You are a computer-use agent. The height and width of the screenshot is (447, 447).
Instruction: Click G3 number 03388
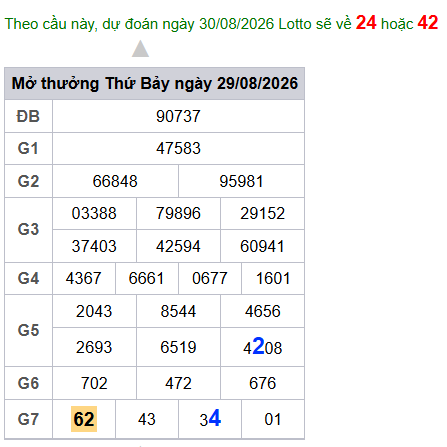coord(94,213)
